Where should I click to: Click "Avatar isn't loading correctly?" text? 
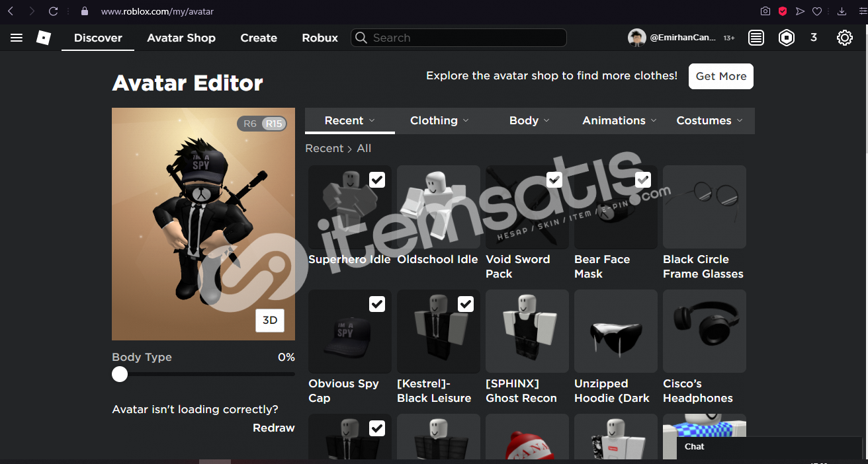click(195, 409)
